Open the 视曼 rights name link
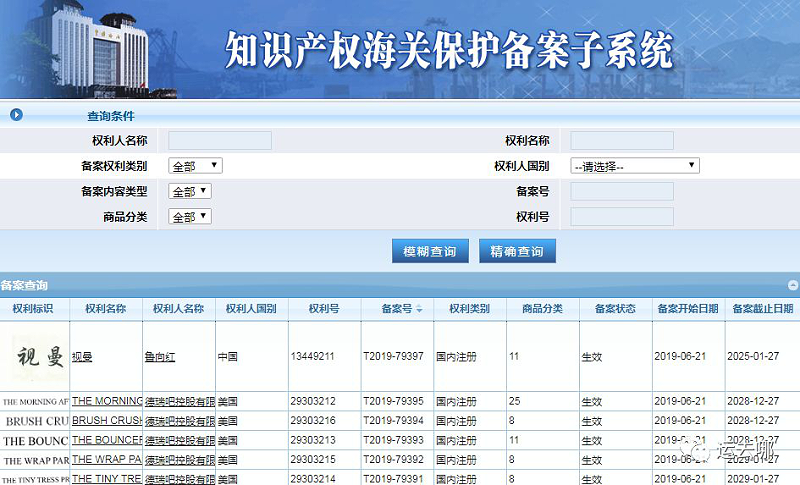Screen dimensions: 800x485 pyautogui.click(x=82, y=357)
